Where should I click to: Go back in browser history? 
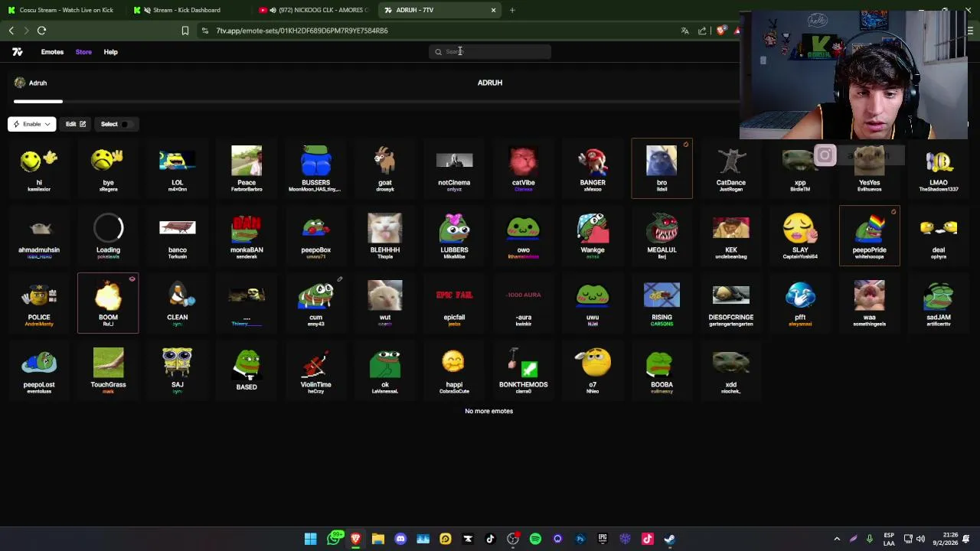[x=11, y=31]
